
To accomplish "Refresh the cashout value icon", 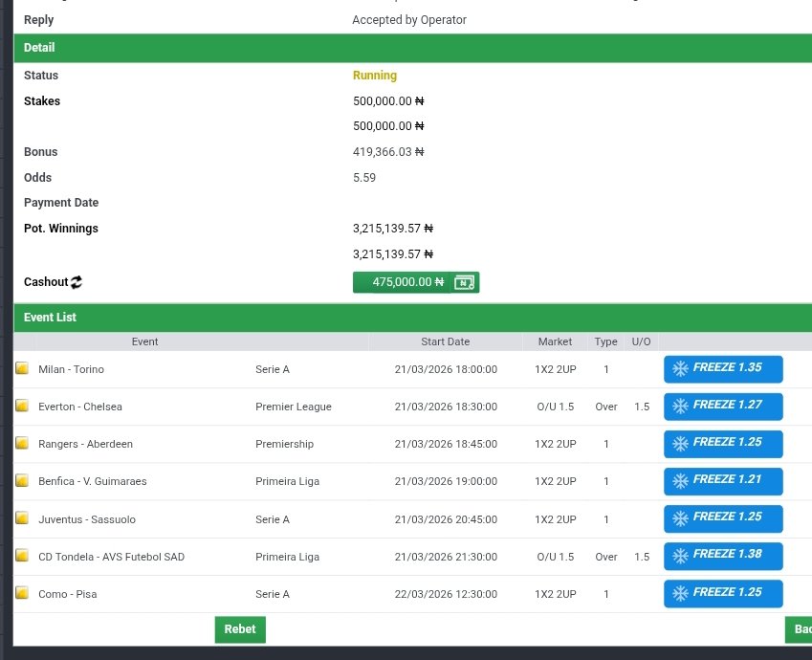I will point(77,282).
